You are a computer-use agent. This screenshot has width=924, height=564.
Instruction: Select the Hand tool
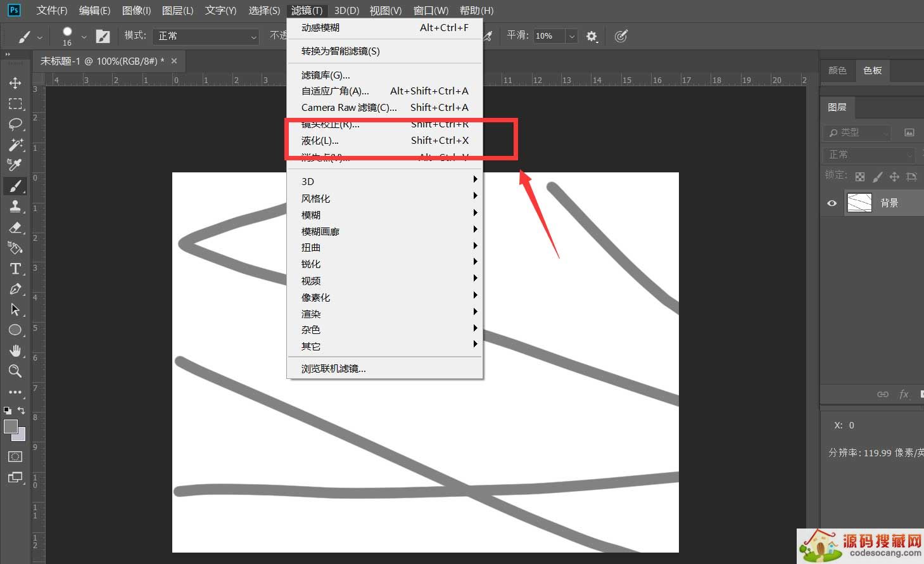click(15, 350)
